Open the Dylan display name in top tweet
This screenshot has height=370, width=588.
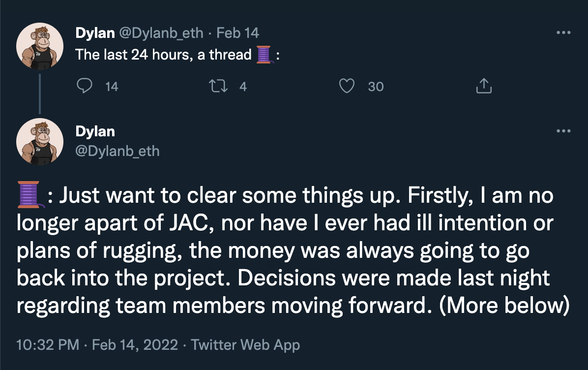[95, 33]
